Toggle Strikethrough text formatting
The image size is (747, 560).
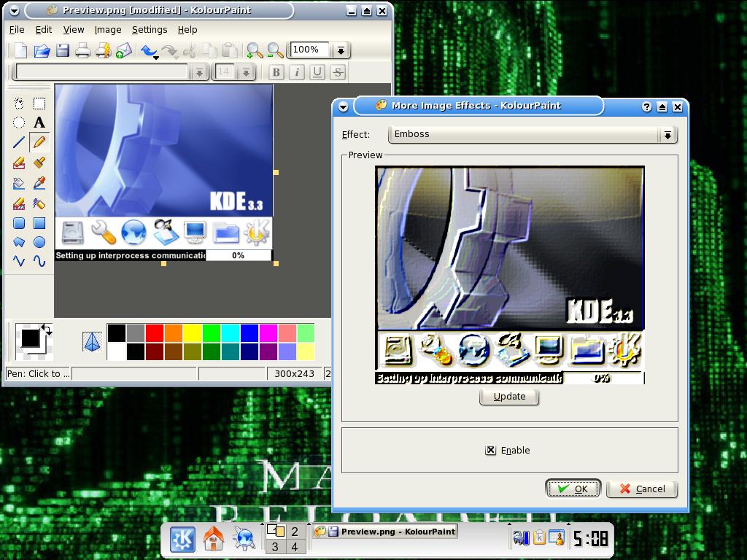pyautogui.click(x=338, y=72)
